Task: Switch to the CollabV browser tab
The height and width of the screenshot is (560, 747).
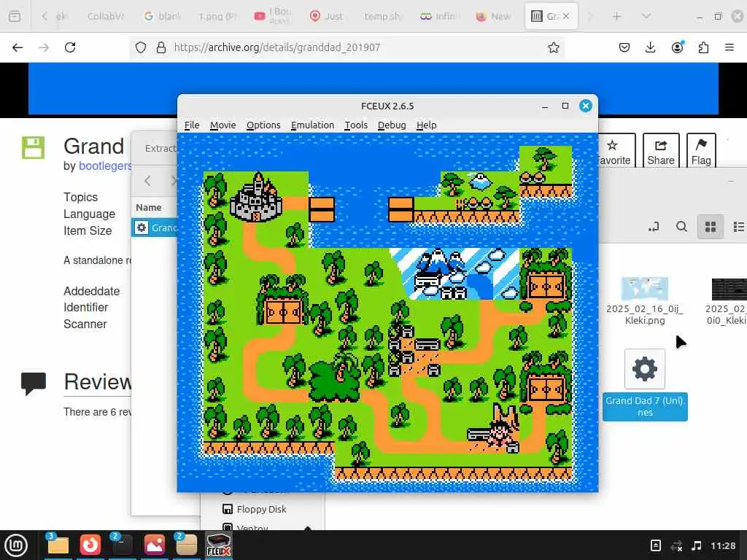Action: (x=105, y=16)
